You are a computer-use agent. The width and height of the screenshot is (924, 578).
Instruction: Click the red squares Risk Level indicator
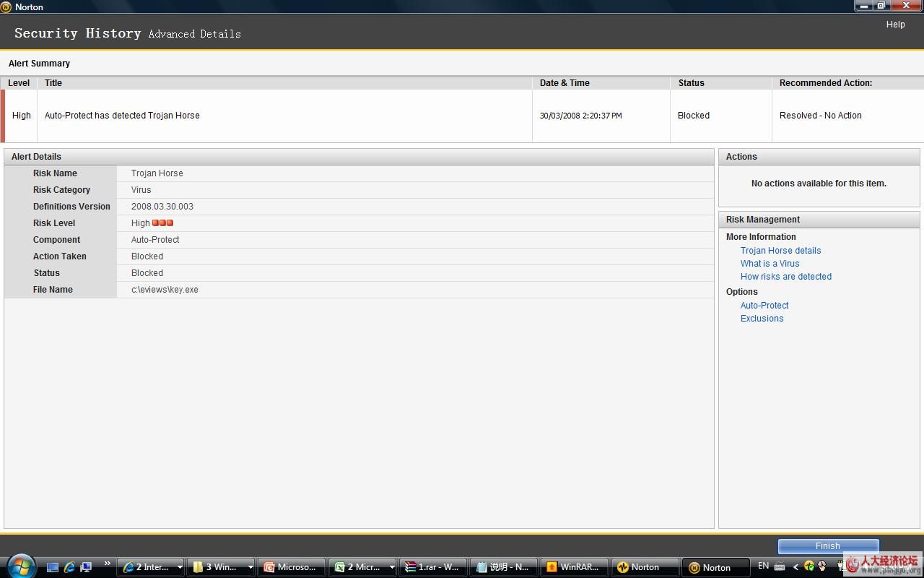[163, 223]
